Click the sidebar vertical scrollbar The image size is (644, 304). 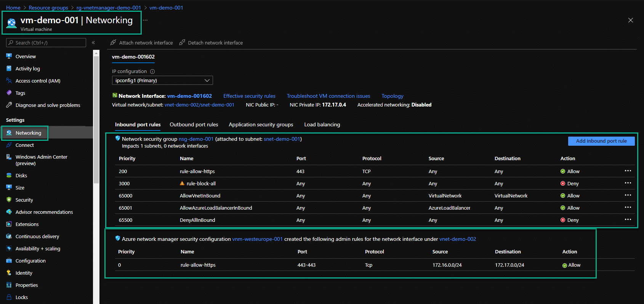pyautogui.click(x=96, y=120)
